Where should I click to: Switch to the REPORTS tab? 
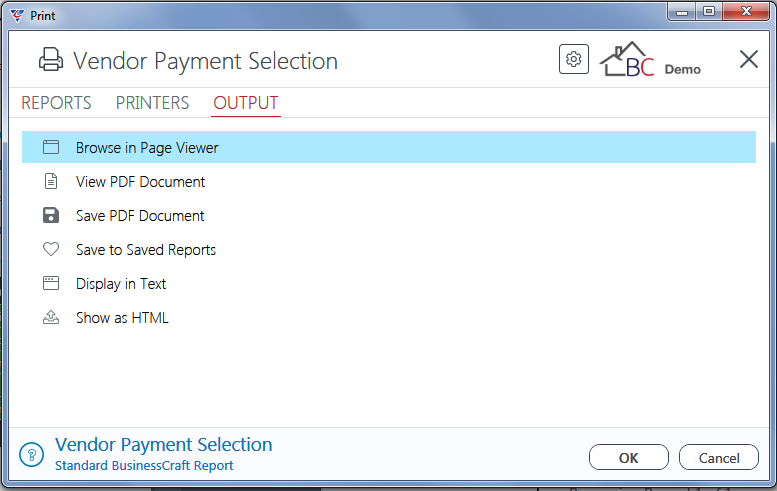(x=56, y=103)
